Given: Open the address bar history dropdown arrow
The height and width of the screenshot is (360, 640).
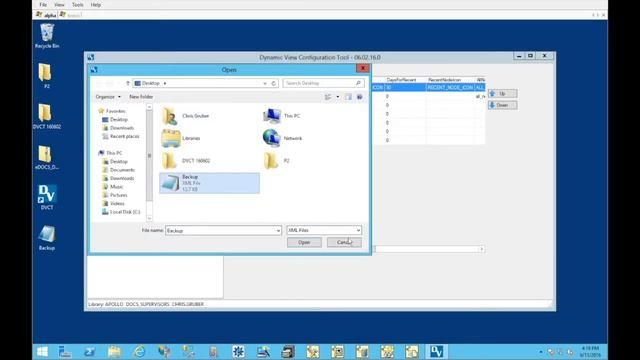Looking at the screenshot, I should tap(264, 83).
